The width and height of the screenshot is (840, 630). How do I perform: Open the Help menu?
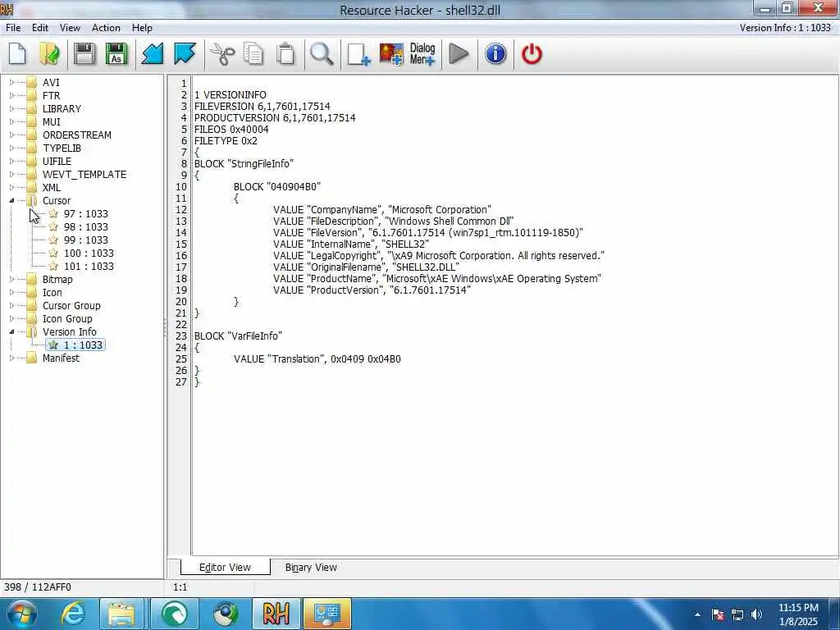pos(142,28)
